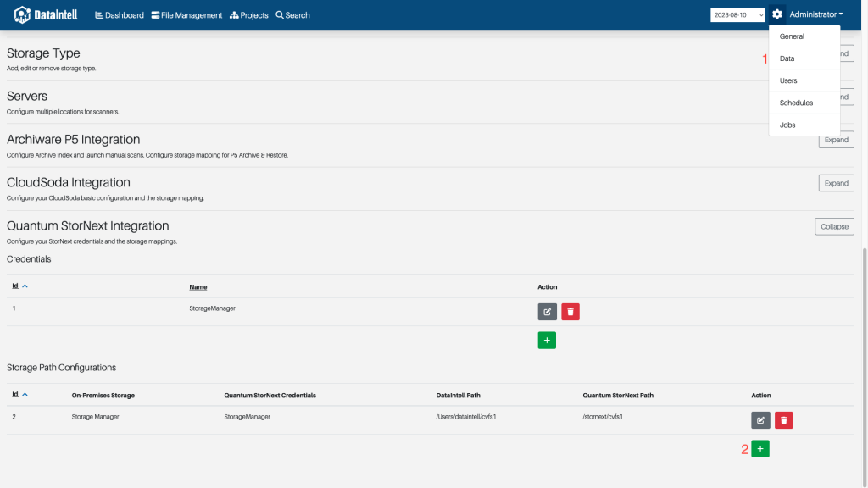Select Data from settings menu
The width and height of the screenshot is (868, 488).
click(804, 58)
